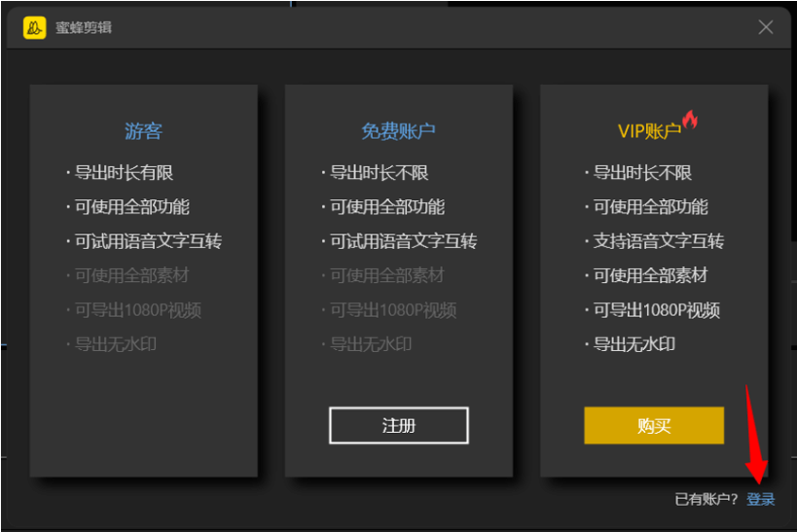Click VIP feature 可导出1080P视频
This screenshot has height=532, width=797.
pyautogui.click(x=656, y=310)
